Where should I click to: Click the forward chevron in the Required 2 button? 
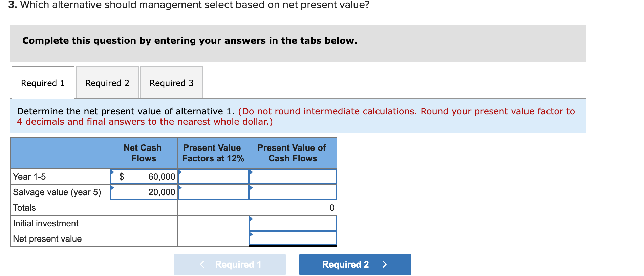(384, 264)
